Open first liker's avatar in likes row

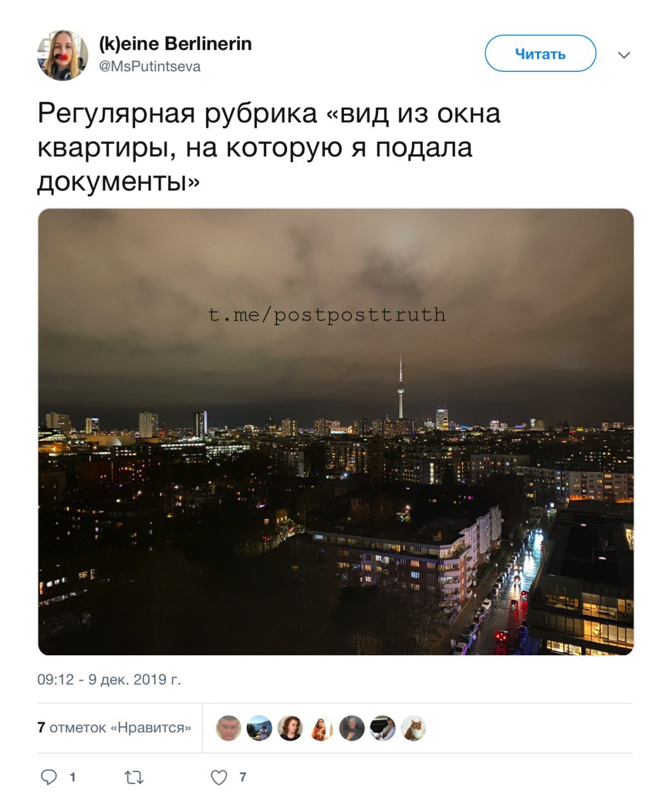click(228, 728)
